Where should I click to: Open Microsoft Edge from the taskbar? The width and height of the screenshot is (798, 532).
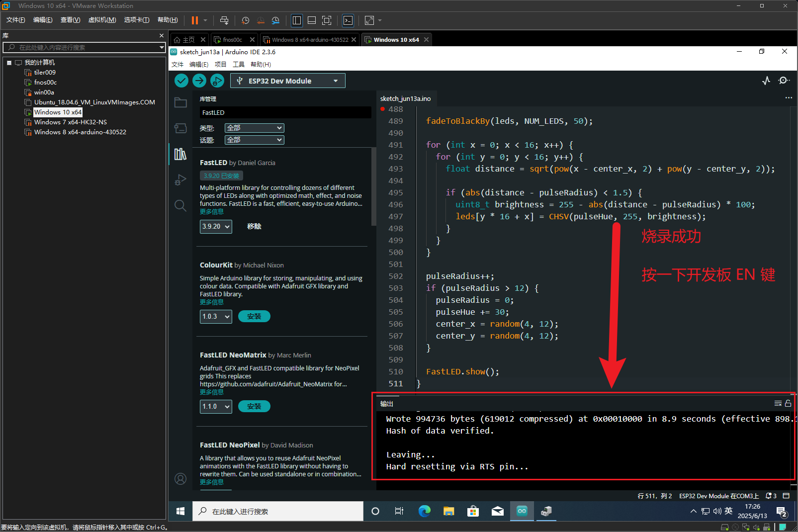(x=424, y=511)
